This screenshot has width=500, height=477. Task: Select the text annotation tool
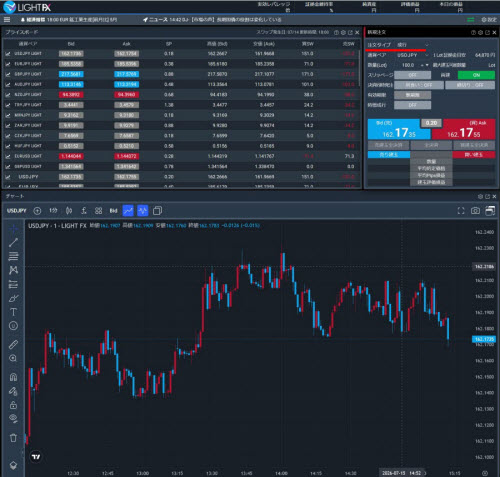13,312
